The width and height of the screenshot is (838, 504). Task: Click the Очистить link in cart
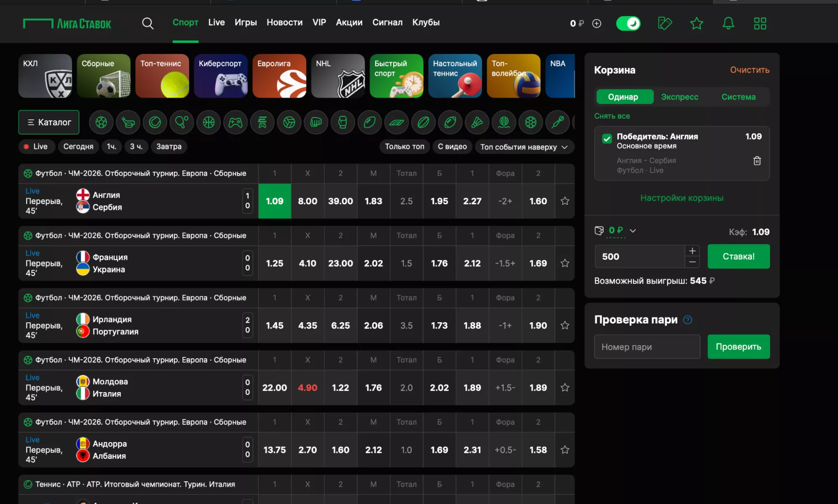(x=749, y=70)
